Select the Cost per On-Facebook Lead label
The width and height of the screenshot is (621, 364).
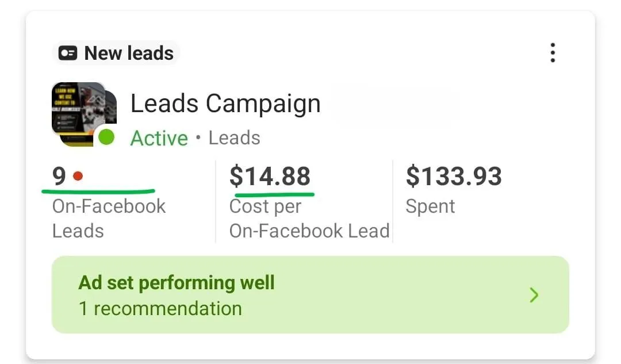[309, 219]
